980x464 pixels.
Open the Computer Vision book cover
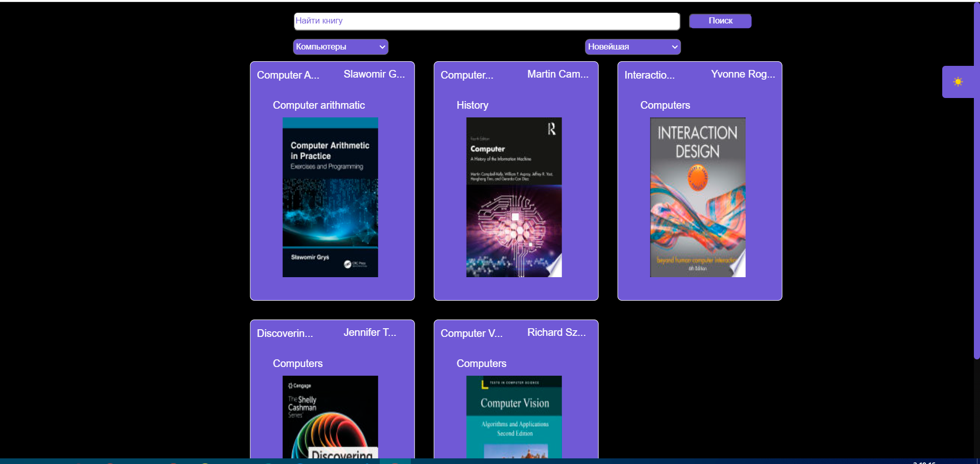(514, 417)
